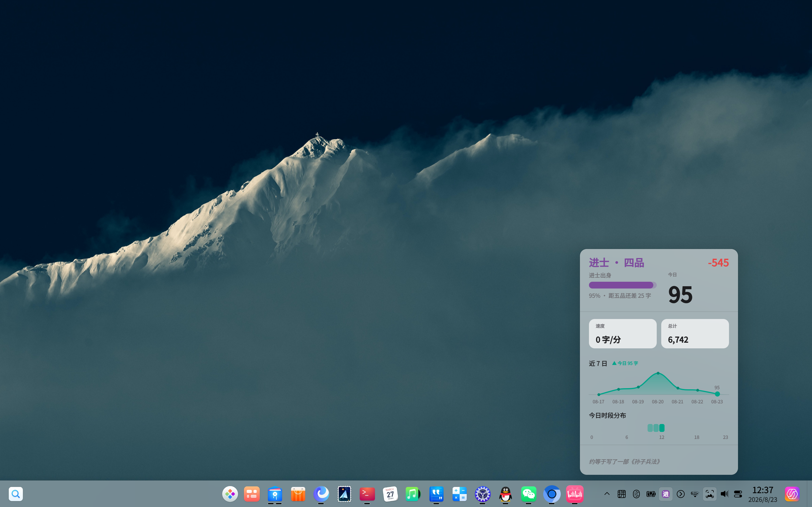Expand the hidden tray icons arrow
The image size is (812, 507).
[607, 494]
